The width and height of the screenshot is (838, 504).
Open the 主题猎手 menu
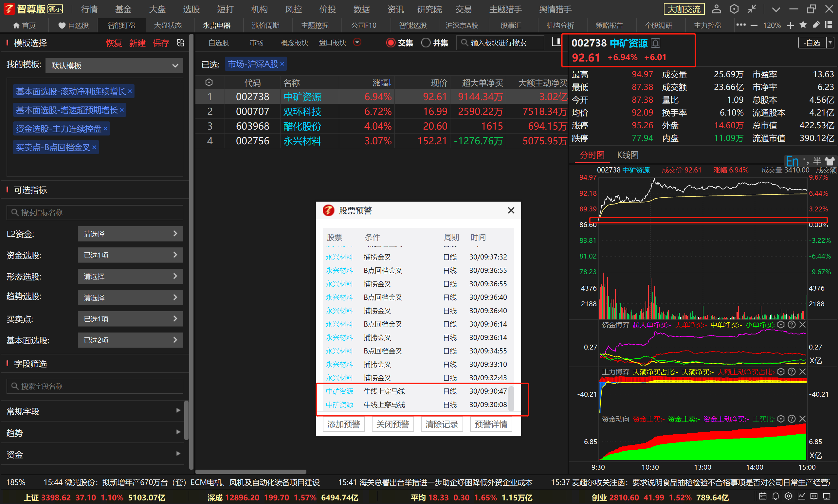click(x=505, y=9)
